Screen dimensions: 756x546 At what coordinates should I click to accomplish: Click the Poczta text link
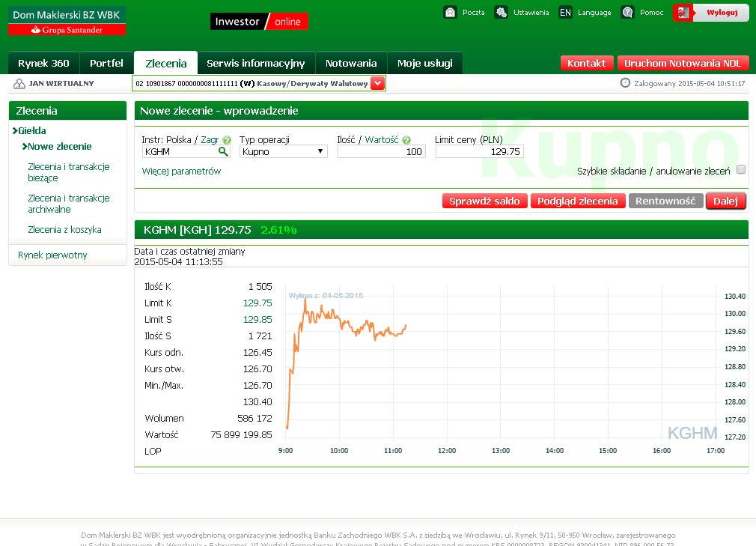coord(474,13)
